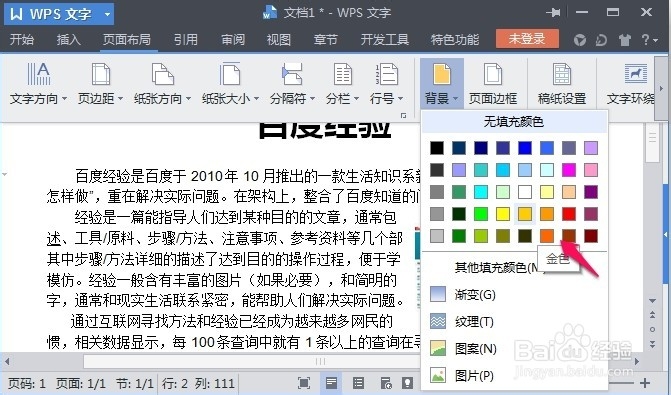
Task: Expand the 纸张方向 dropdown arrow
Action: (188, 99)
